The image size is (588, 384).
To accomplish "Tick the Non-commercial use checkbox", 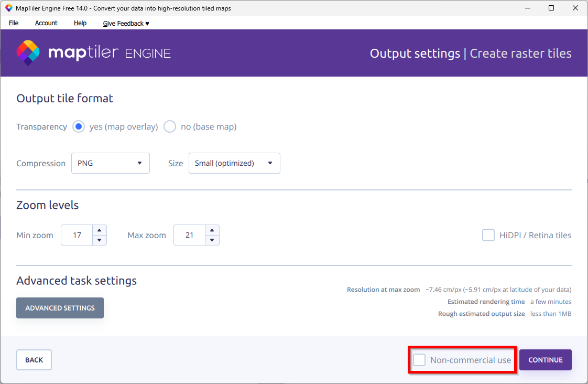I will tap(419, 359).
